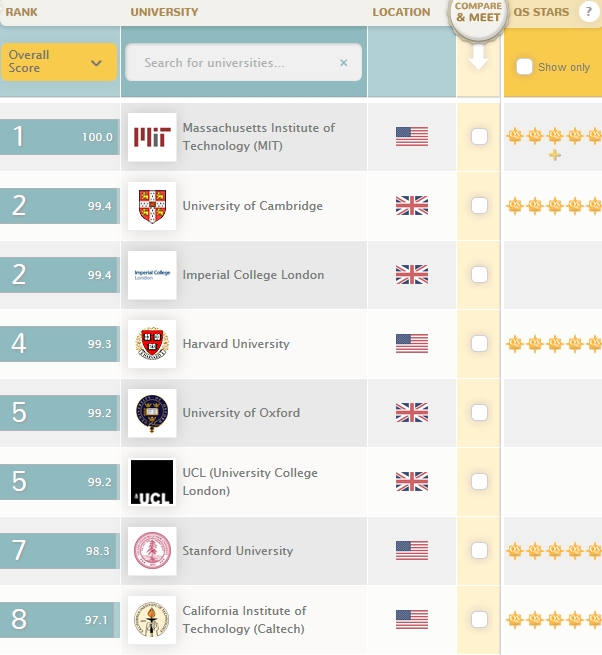Sort by the UNIVERSITY column header

point(164,12)
